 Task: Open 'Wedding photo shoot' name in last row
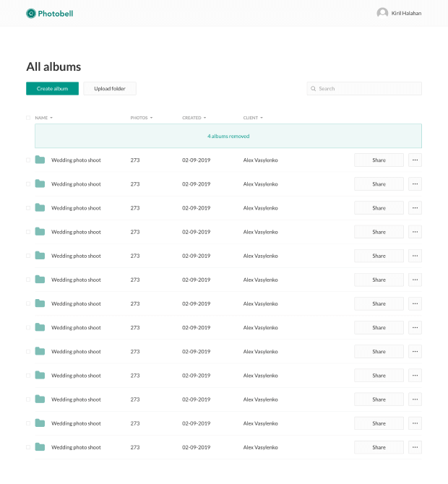click(76, 447)
